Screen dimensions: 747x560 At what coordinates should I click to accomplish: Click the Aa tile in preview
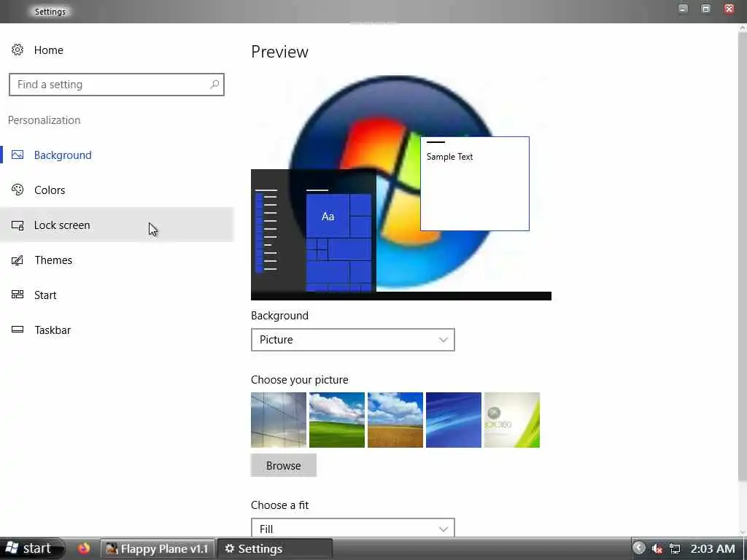point(328,216)
